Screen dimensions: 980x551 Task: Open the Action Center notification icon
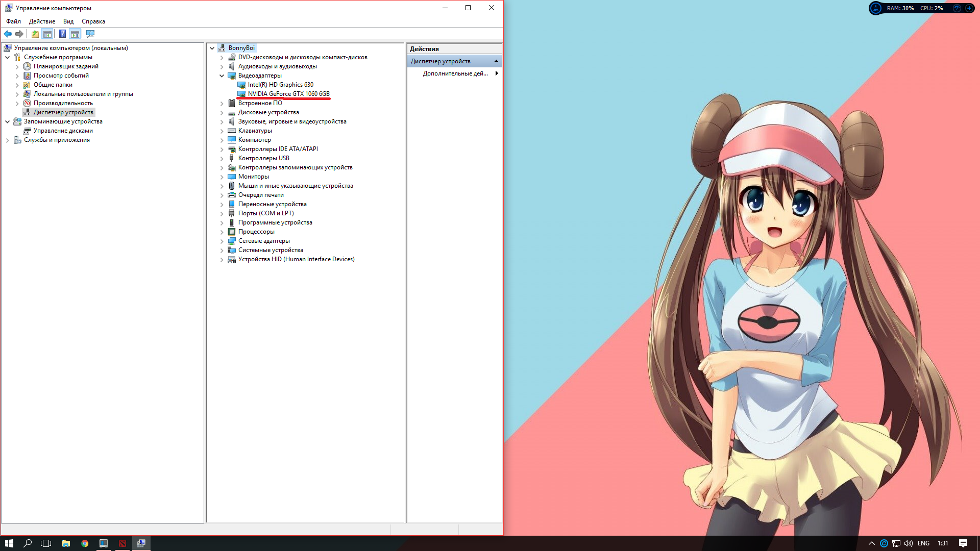[x=963, y=543]
